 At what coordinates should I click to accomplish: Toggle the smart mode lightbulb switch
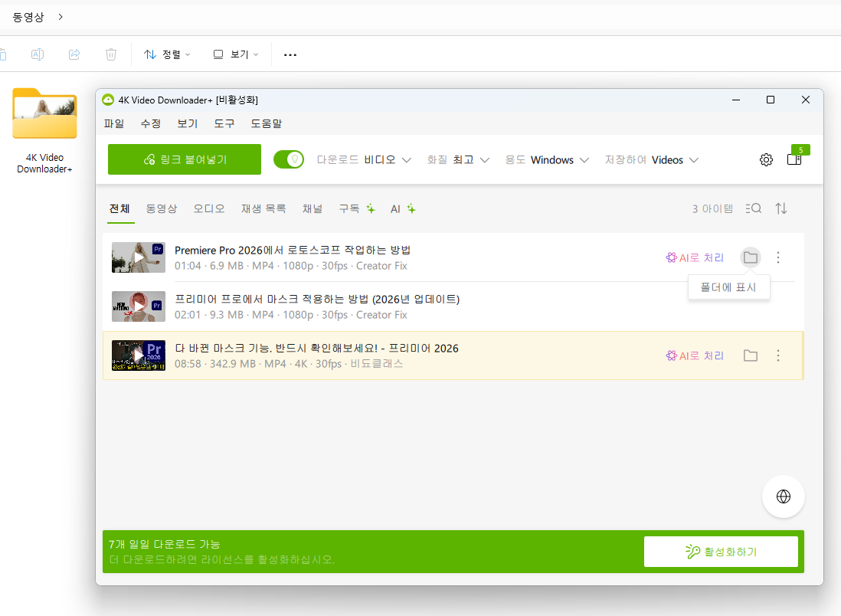click(x=289, y=159)
